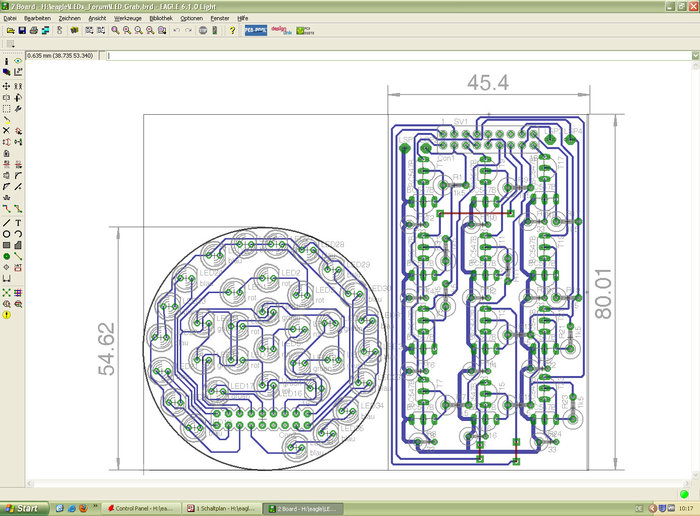Screen dimensions: 700x516
Task: Click the Print icon in toolbar
Action: pyautogui.click(x=33, y=31)
